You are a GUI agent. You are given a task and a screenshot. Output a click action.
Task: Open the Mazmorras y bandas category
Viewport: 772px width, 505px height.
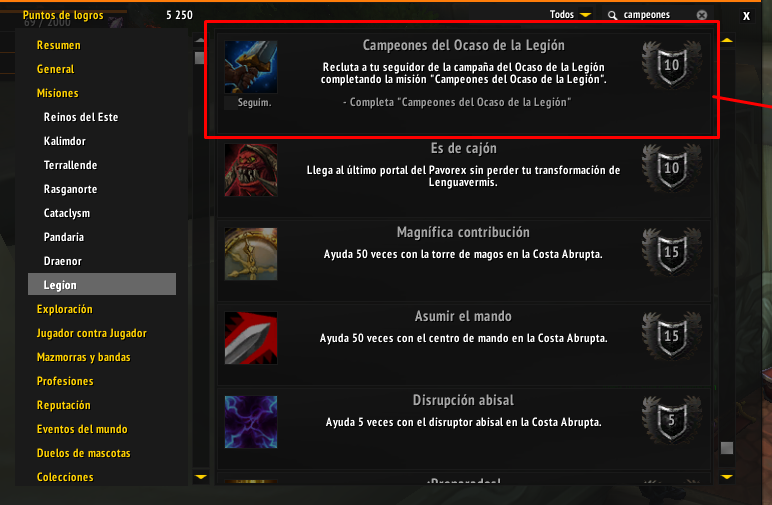click(x=84, y=357)
